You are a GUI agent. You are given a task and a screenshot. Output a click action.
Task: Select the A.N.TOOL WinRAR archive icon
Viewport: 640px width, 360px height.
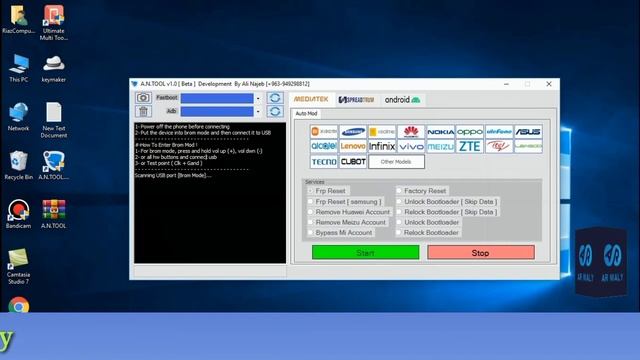(53, 214)
